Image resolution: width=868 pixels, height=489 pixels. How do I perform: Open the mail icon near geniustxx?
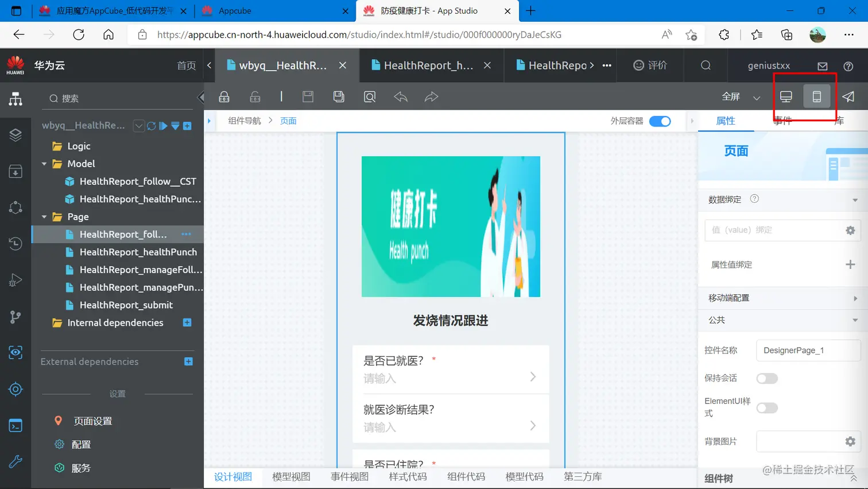click(x=823, y=66)
